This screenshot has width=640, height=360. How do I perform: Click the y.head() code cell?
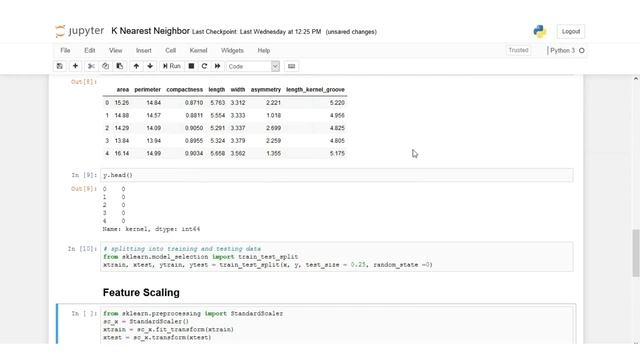[336, 175]
